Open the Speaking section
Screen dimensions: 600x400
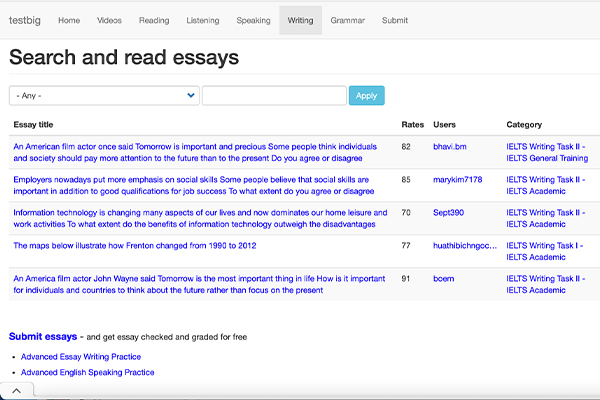click(x=253, y=20)
